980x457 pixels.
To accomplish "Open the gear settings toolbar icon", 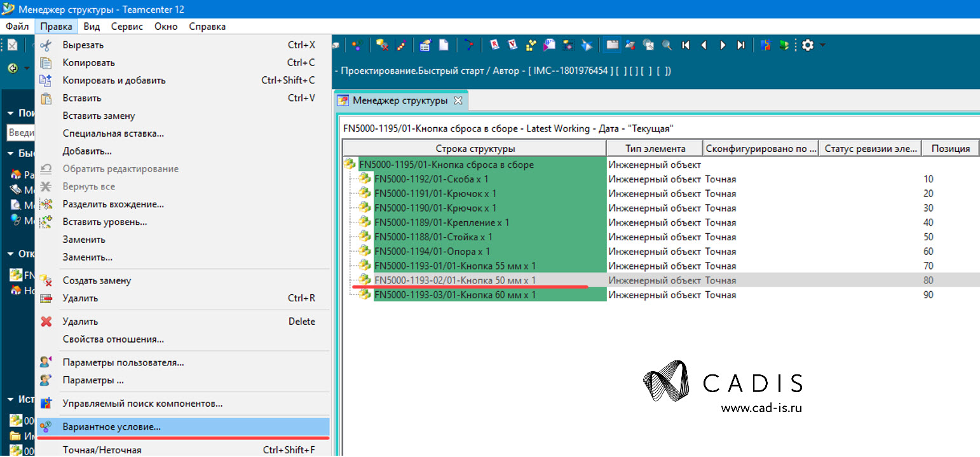I will [808, 45].
